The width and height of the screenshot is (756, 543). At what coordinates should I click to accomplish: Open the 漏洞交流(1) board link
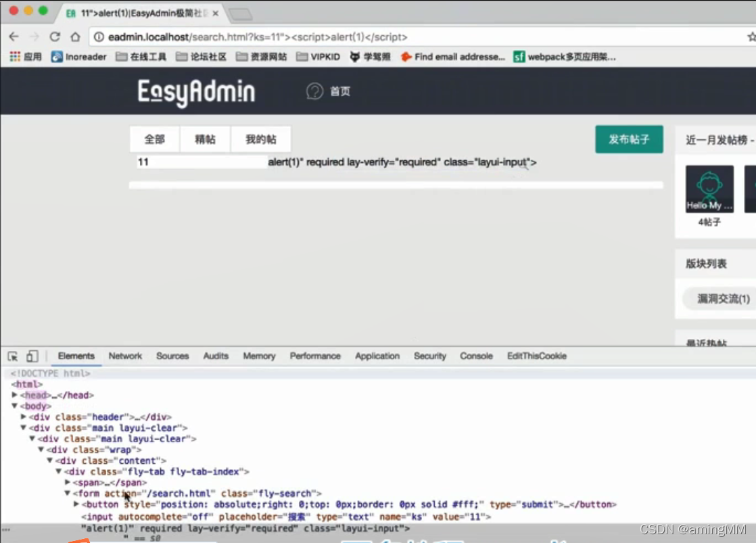click(x=724, y=299)
